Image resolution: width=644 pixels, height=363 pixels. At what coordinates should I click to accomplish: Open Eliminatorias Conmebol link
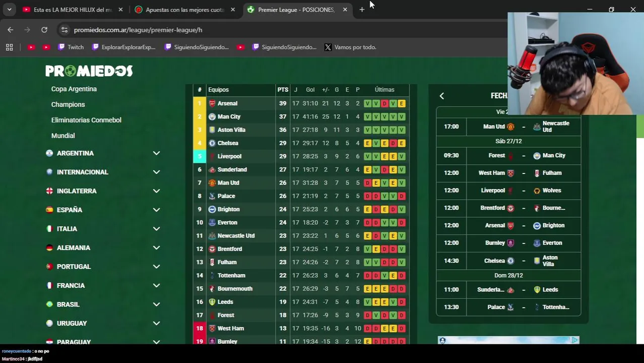(86, 120)
